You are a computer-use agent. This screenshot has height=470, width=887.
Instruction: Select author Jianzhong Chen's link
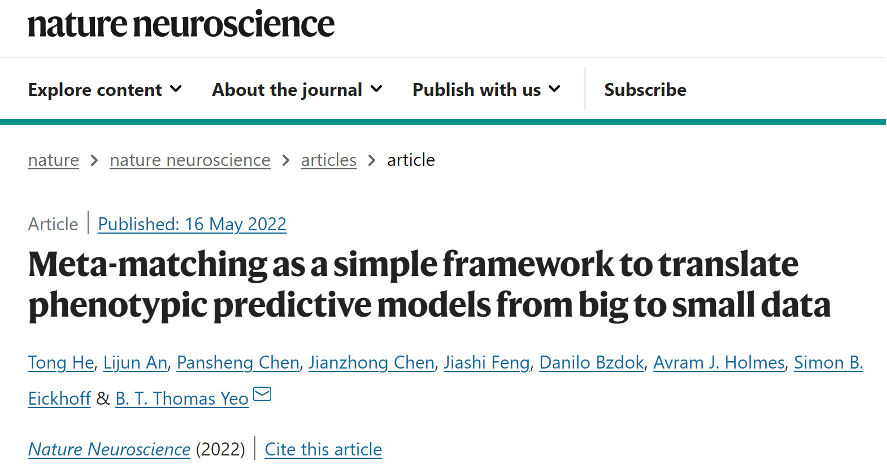click(371, 362)
